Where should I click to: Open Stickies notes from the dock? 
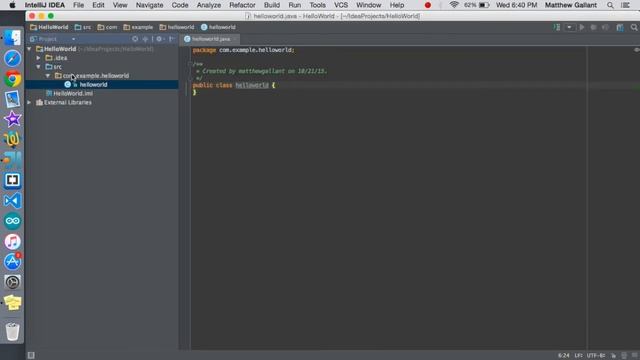[x=12, y=303]
